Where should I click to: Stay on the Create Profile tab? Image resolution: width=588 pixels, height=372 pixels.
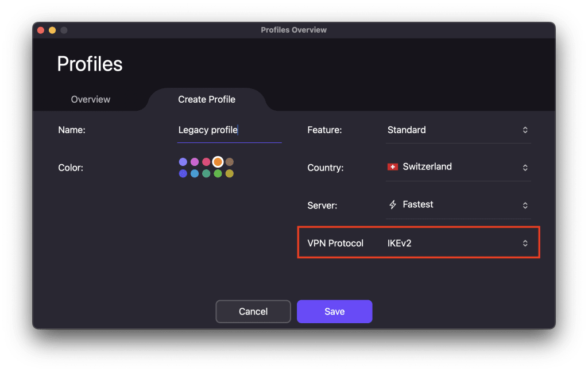[x=206, y=99]
